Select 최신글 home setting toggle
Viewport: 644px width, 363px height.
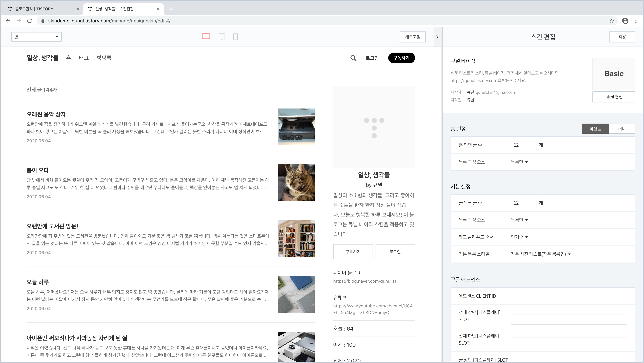pos(595,129)
